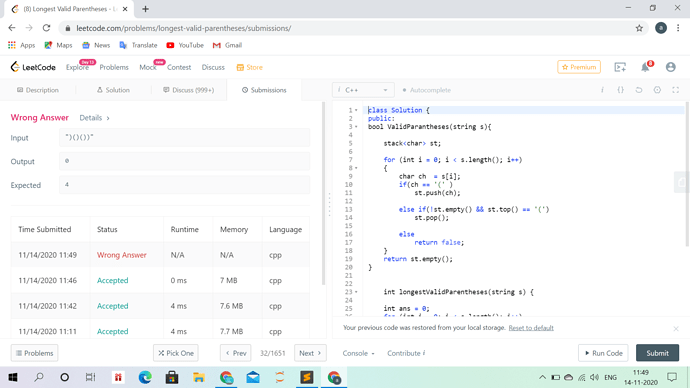
Task: Expand Wrong Answer Details
Action: tap(95, 118)
